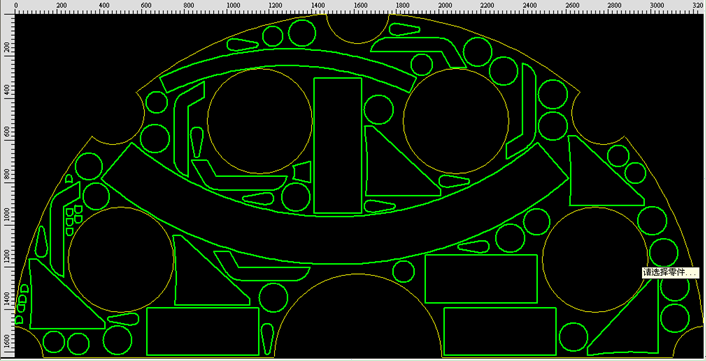Click the large yellow semicircle cutout at bottom center
This screenshot has height=361, width=706.
[358, 316]
